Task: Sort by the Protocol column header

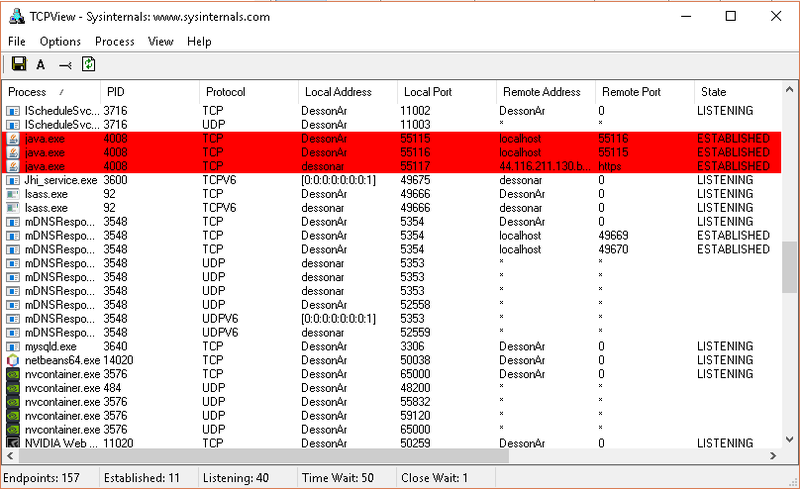Action: [x=248, y=92]
